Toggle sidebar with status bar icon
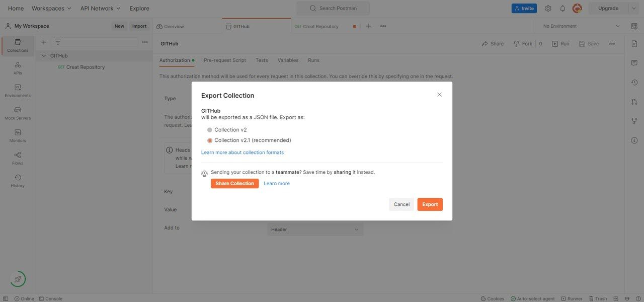This screenshot has width=644, height=302. point(6,298)
